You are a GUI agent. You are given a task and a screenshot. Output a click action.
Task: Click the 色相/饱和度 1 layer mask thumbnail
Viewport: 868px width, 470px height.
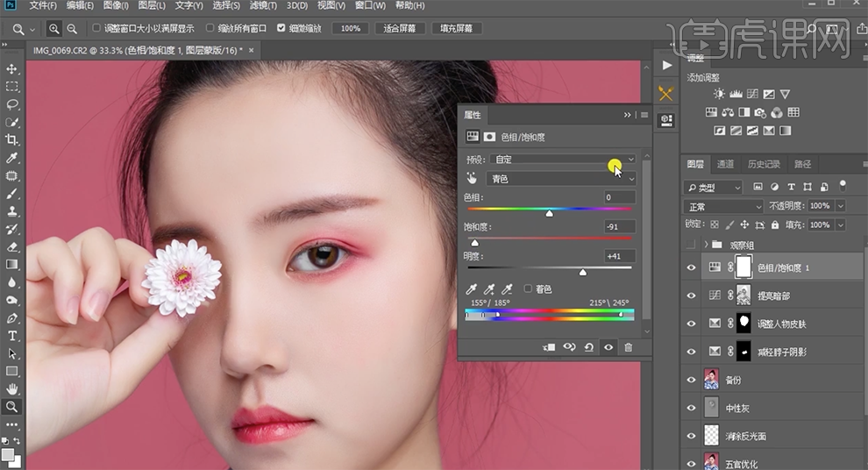(743, 267)
